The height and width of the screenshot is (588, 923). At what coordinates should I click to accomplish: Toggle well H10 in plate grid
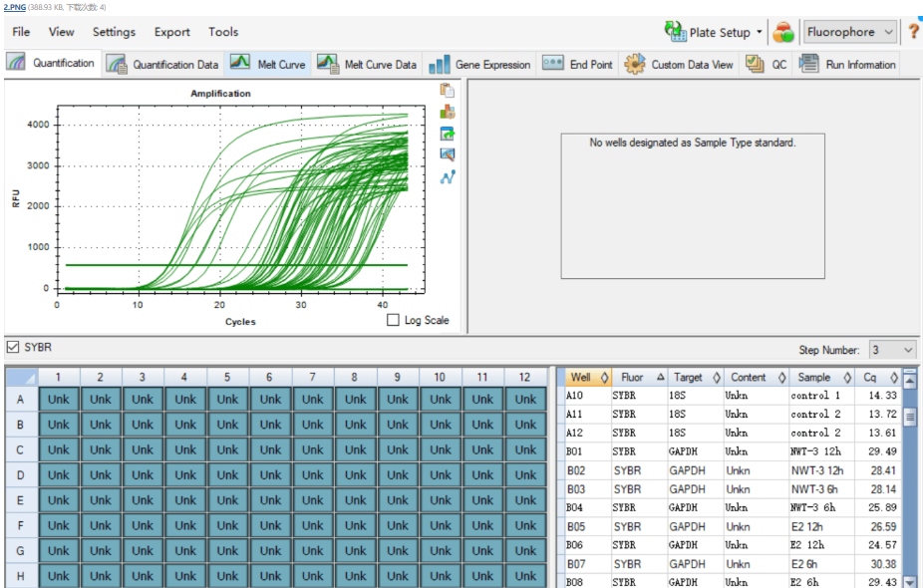pyautogui.click(x=441, y=576)
